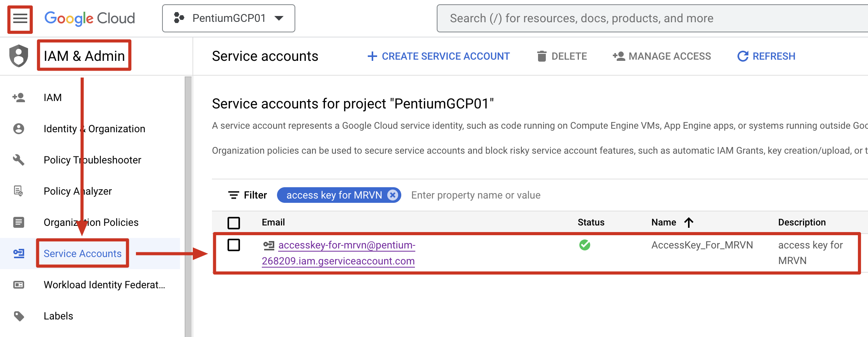Focus the 'Enter property name or value' filter field

(x=476, y=195)
